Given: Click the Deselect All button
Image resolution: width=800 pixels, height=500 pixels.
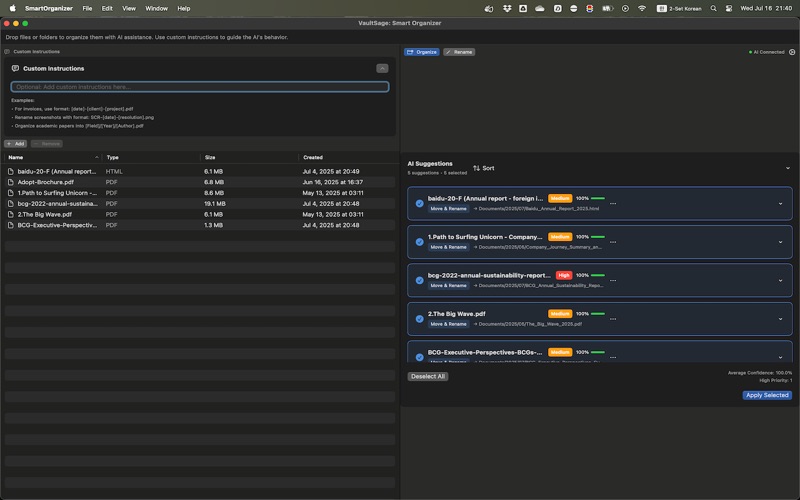Looking at the screenshot, I should point(428,377).
